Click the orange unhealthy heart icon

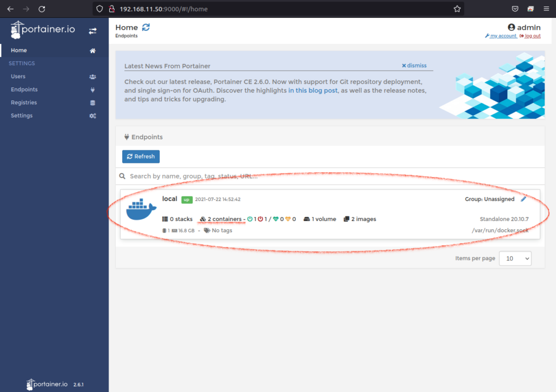tap(288, 219)
